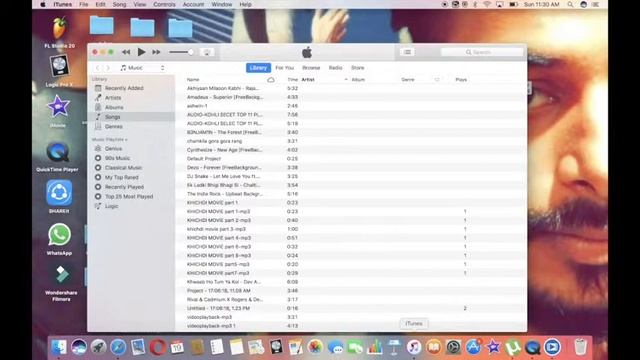Select Artists in the library sidebar
The width and height of the screenshot is (640, 360).
pyautogui.click(x=113, y=98)
